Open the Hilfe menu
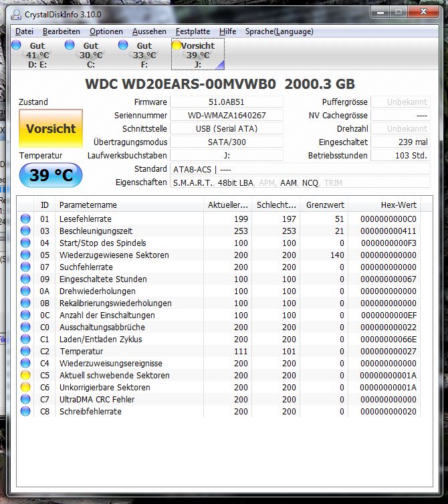The image size is (448, 504). click(x=227, y=31)
